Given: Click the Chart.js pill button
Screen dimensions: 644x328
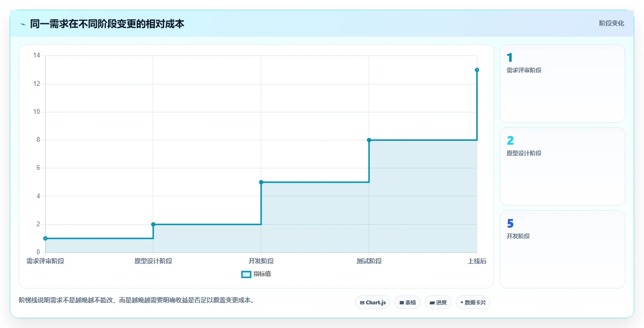Looking at the screenshot, I should (x=373, y=302).
